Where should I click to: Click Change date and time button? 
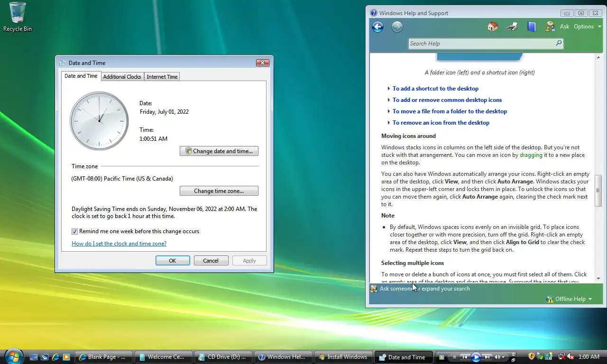click(x=219, y=151)
